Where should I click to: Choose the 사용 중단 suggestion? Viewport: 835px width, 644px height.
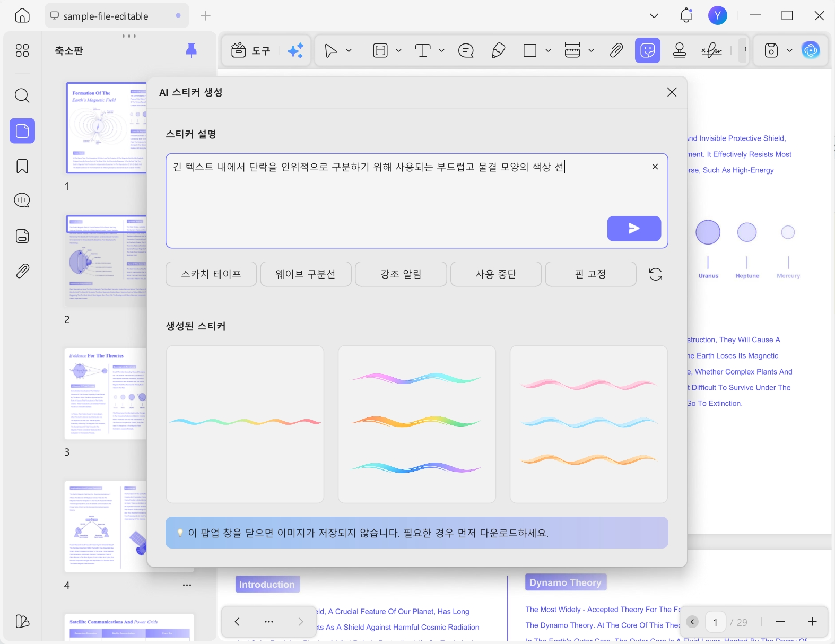tap(496, 274)
